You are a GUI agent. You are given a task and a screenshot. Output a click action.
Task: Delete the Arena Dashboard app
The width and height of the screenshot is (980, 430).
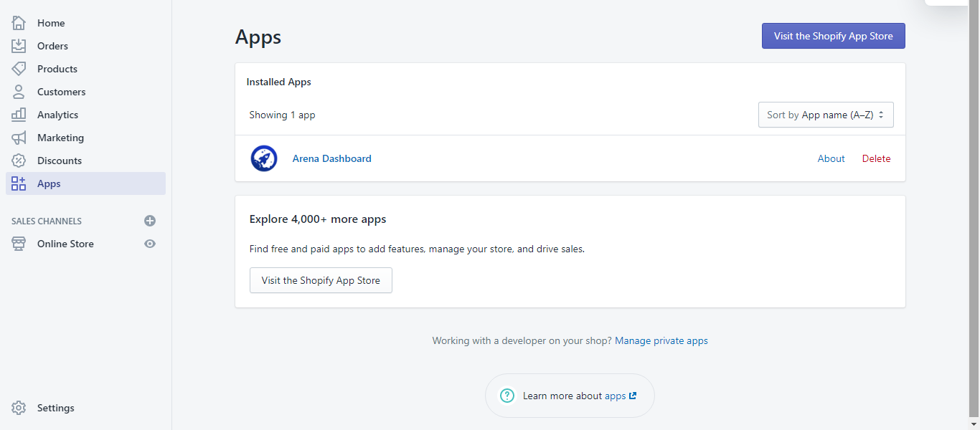coord(877,158)
